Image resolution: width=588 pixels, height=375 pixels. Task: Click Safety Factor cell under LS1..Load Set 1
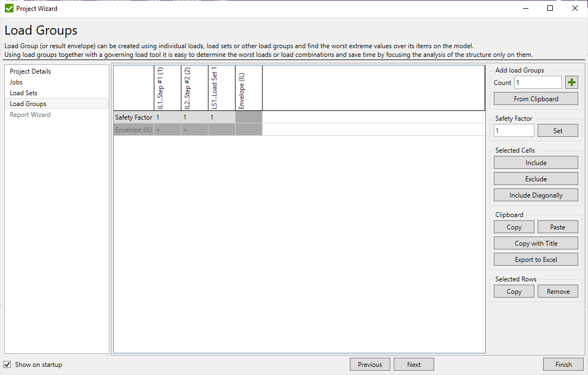pyautogui.click(x=221, y=117)
